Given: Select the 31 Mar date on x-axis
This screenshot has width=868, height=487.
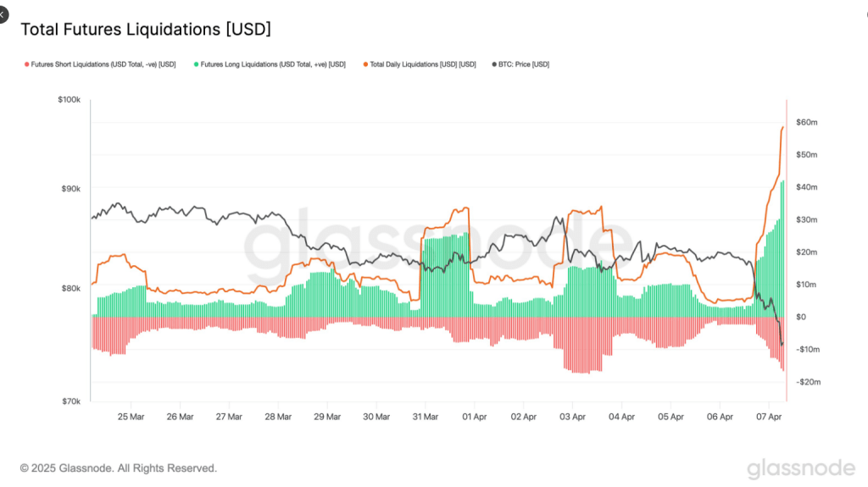Looking at the screenshot, I should click(425, 417).
